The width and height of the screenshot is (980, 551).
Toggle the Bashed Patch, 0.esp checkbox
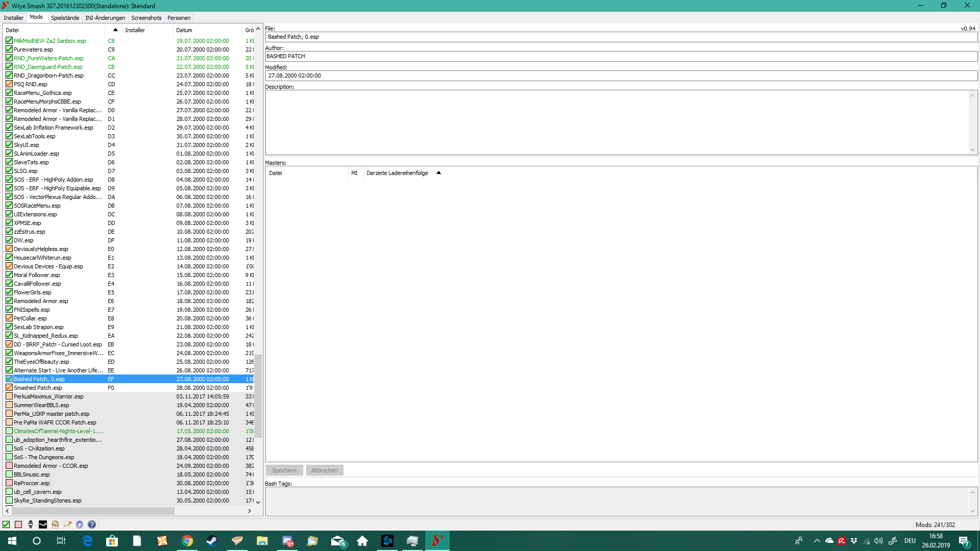tap(9, 379)
